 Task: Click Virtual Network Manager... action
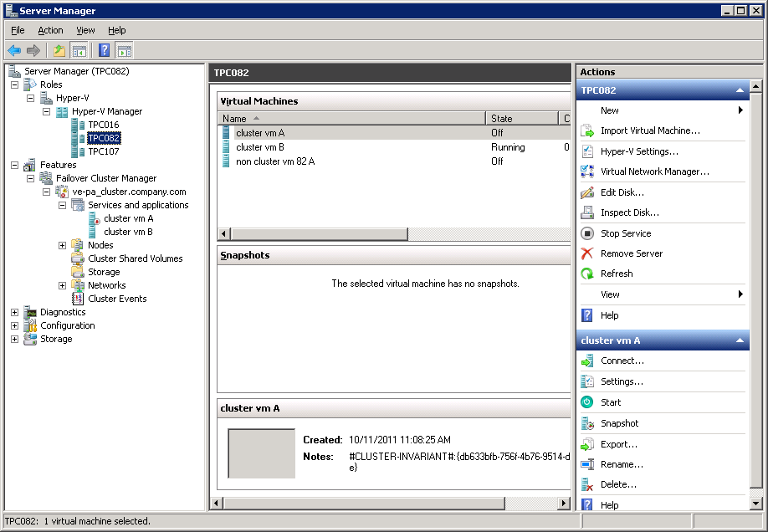[x=655, y=171]
